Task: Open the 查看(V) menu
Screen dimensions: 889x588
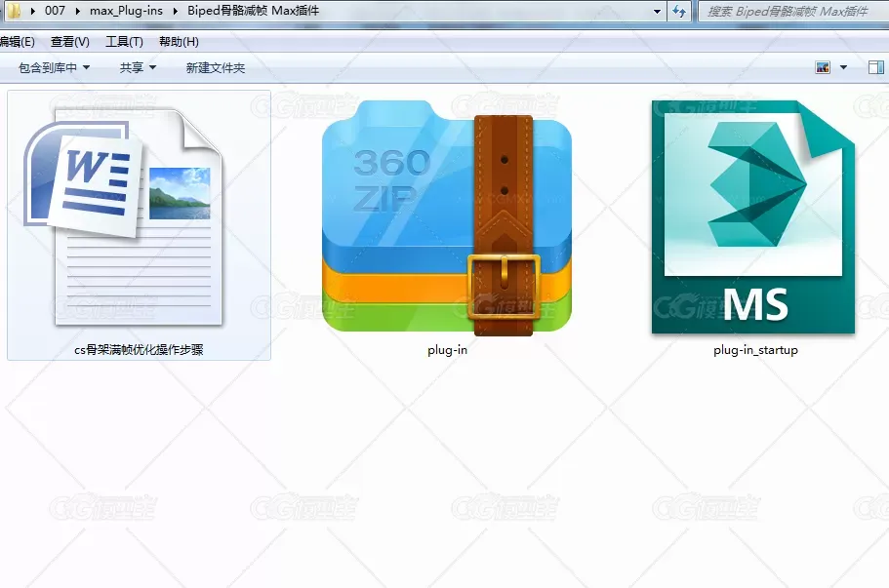Action: [69, 41]
